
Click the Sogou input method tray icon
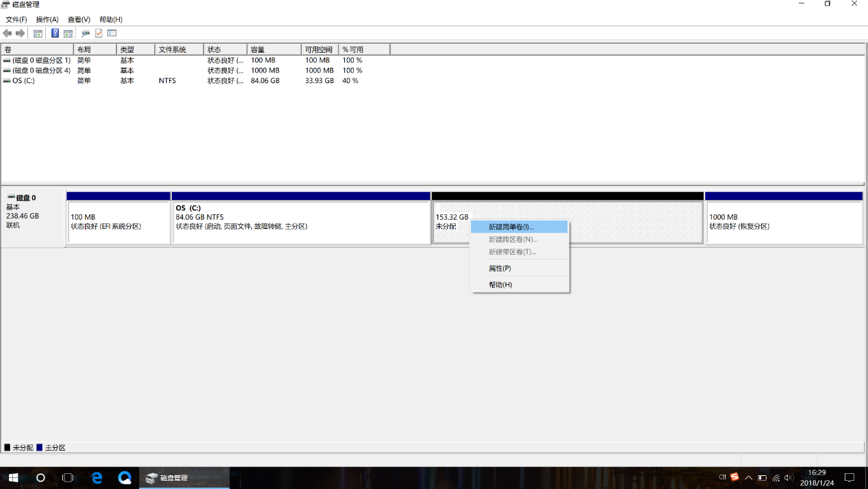(x=735, y=477)
